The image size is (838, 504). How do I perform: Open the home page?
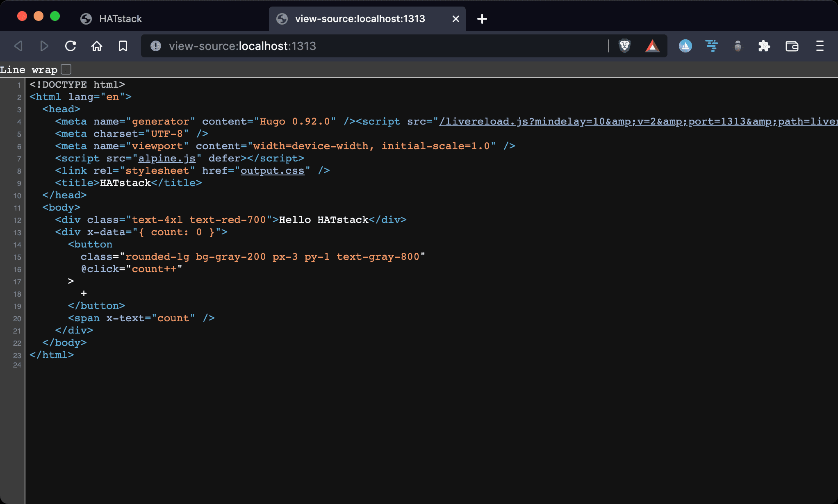coord(97,46)
